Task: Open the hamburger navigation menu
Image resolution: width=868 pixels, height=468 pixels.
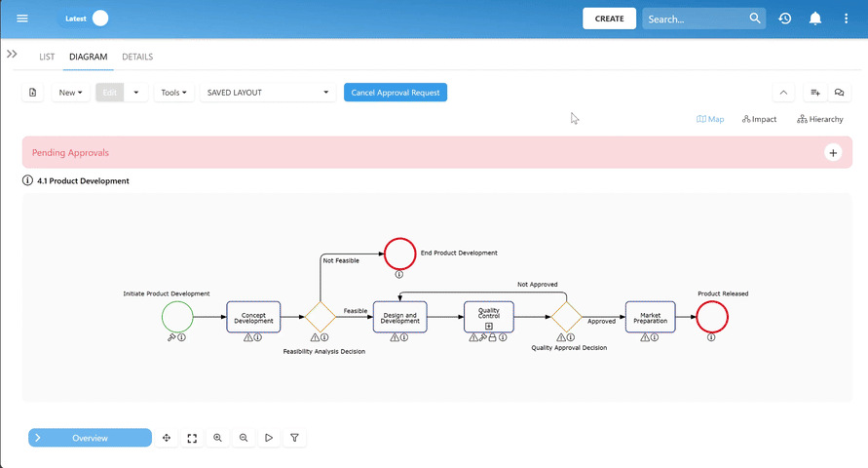Action: 22,19
